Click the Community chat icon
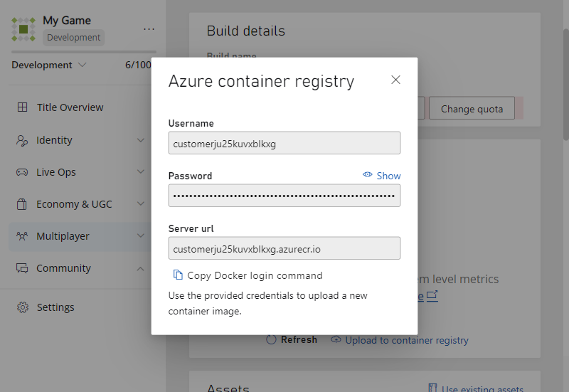The width and height of the screenshot is (569, 392). (x=22, y=268)
